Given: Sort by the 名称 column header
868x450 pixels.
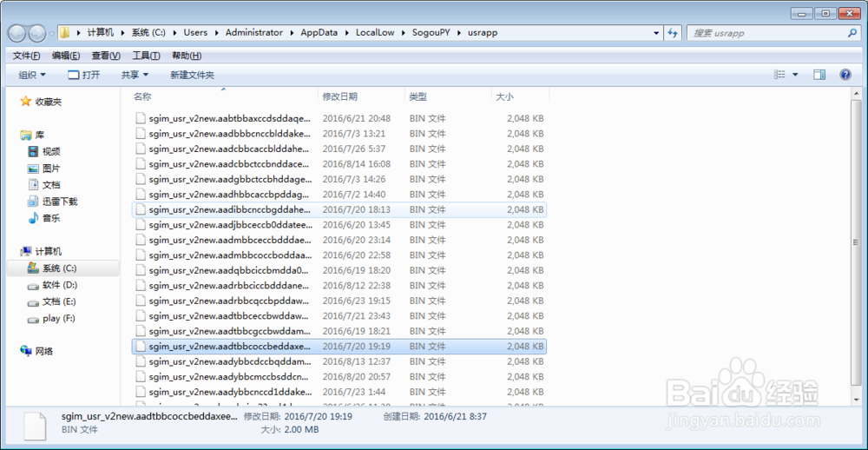Looking at the screenshot, I should (x=224, y=96).
